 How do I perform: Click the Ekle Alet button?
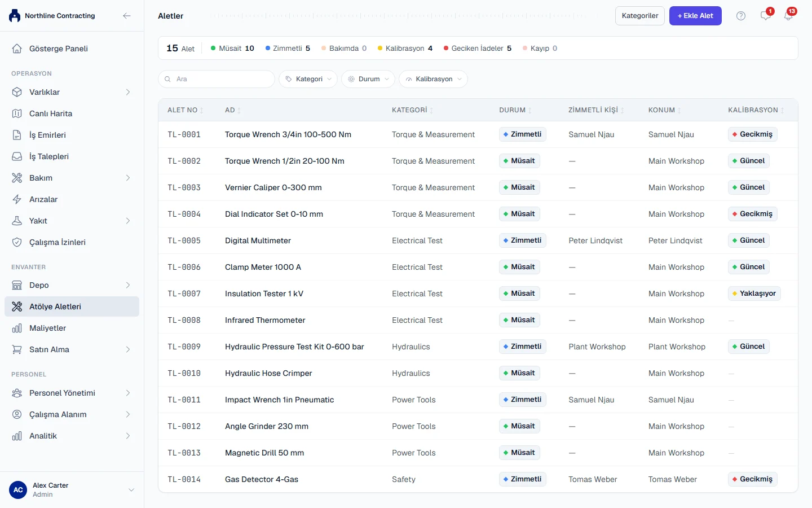coord(695,16)
